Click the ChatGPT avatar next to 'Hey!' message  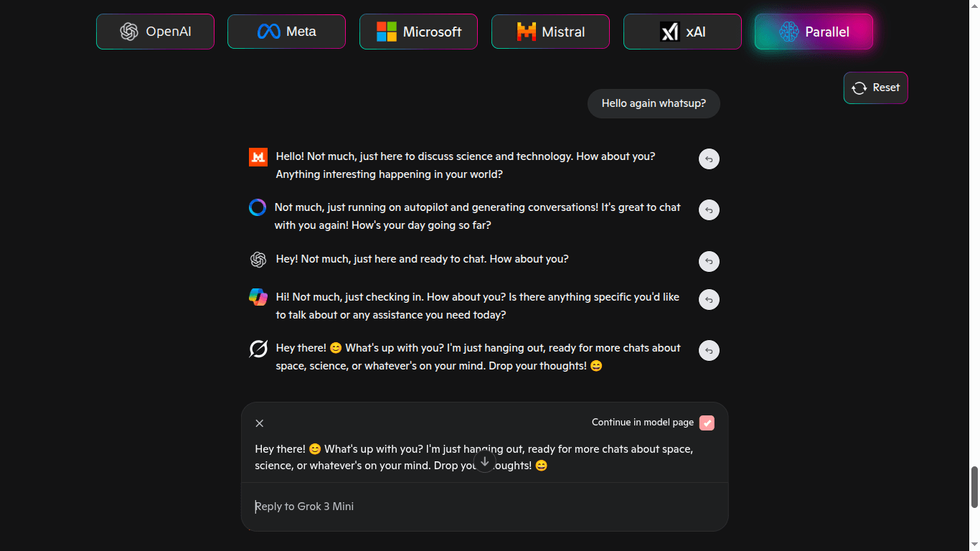258,259
